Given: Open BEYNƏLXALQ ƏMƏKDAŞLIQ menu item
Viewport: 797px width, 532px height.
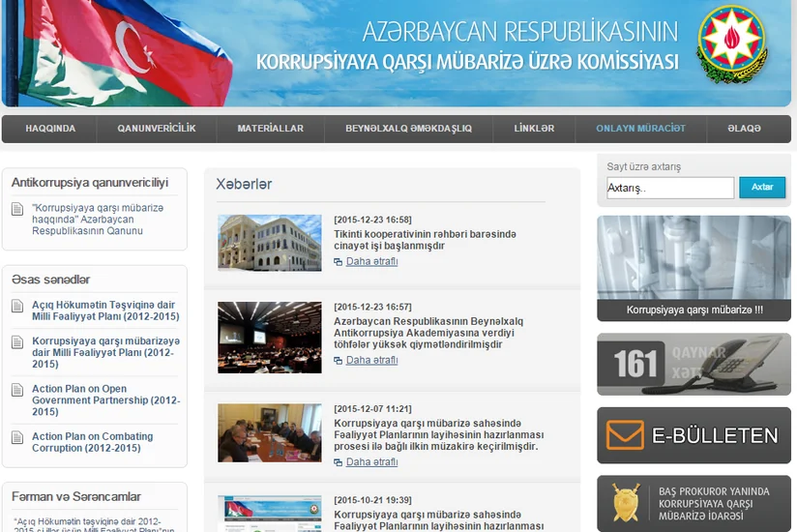Looking at the screenshot, I should pos(409,129).
